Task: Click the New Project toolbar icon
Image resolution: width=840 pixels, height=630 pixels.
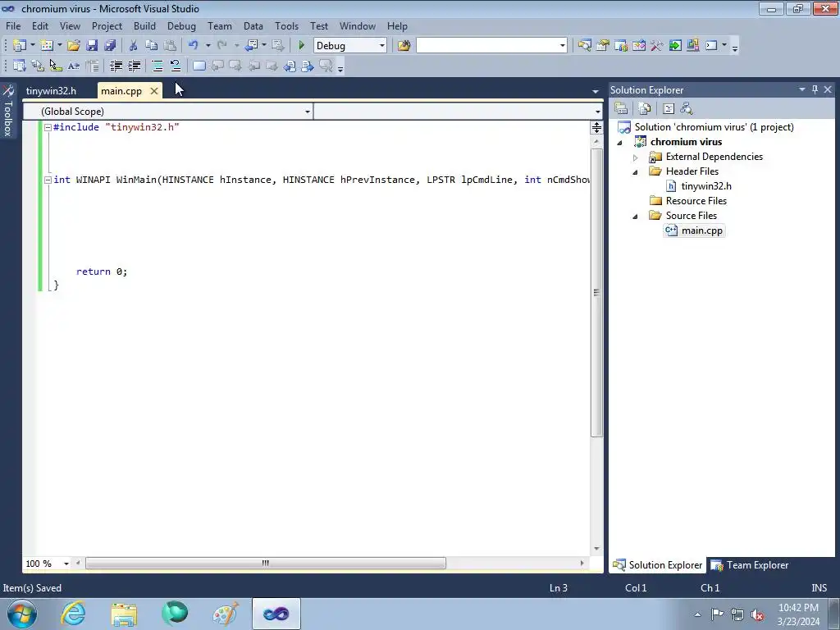Action: tap(20, 46)
